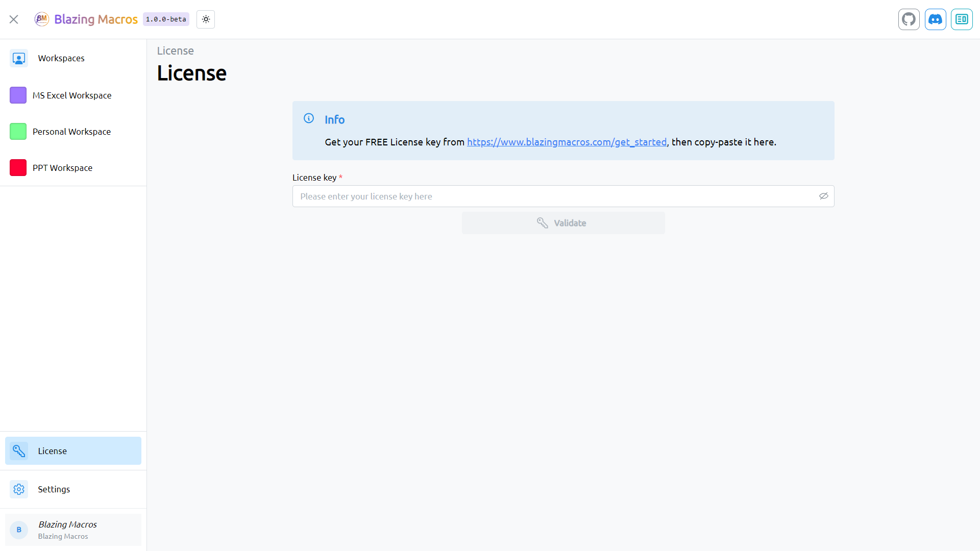Open PPT Workspace
The image size is (980, 551).
coord(73,168)
